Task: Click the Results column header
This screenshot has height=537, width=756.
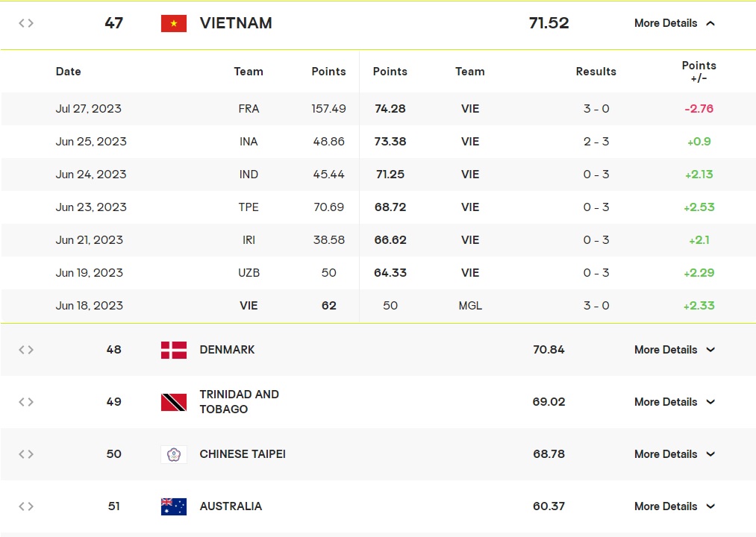Action: [x=596, y=72]
